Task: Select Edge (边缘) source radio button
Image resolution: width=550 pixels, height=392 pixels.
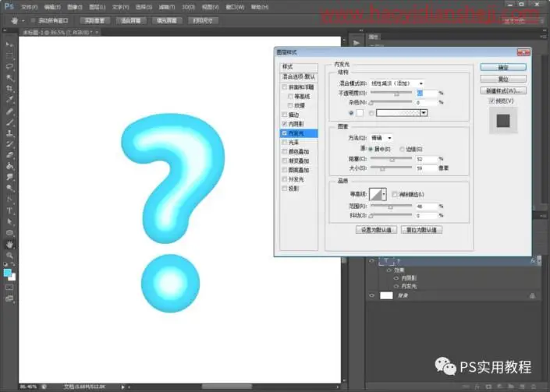Action: coord(402,149)
